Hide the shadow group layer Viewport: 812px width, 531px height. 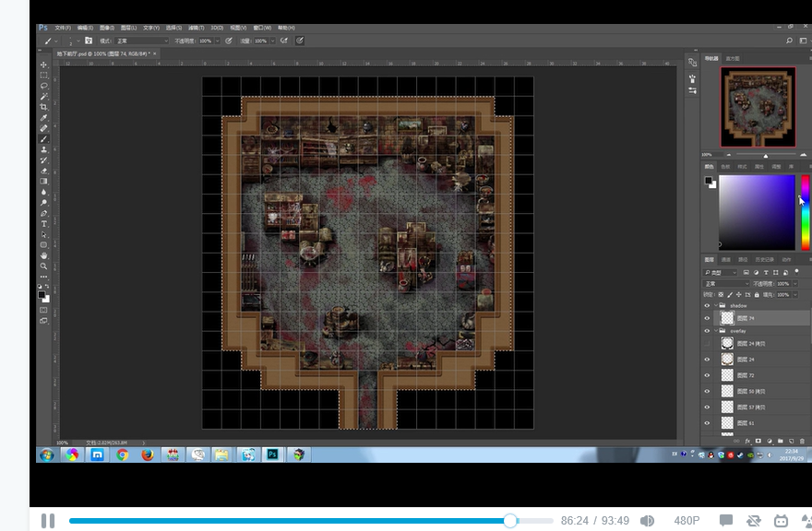point(707,306)
